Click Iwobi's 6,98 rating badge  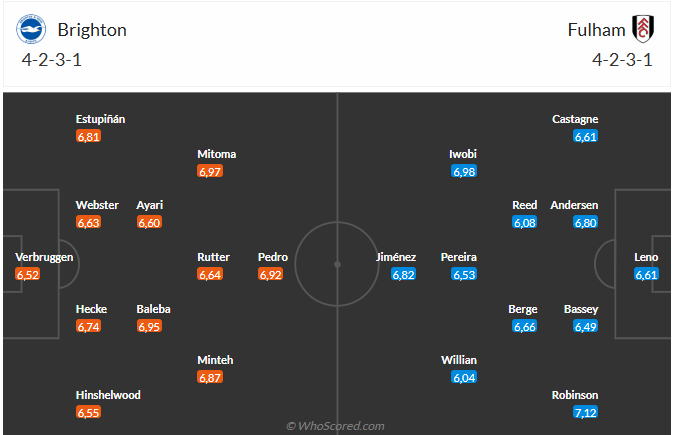coord(464,172)
